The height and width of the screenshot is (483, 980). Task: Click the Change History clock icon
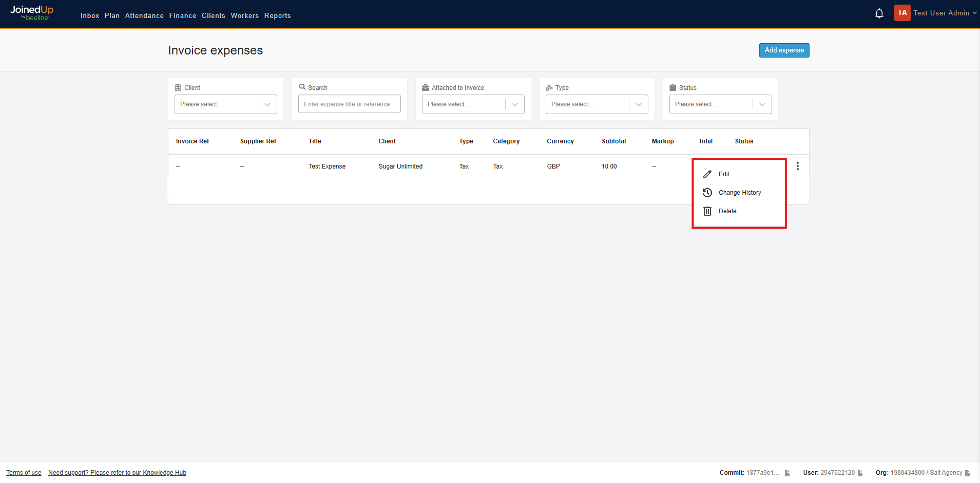[707, 192]
